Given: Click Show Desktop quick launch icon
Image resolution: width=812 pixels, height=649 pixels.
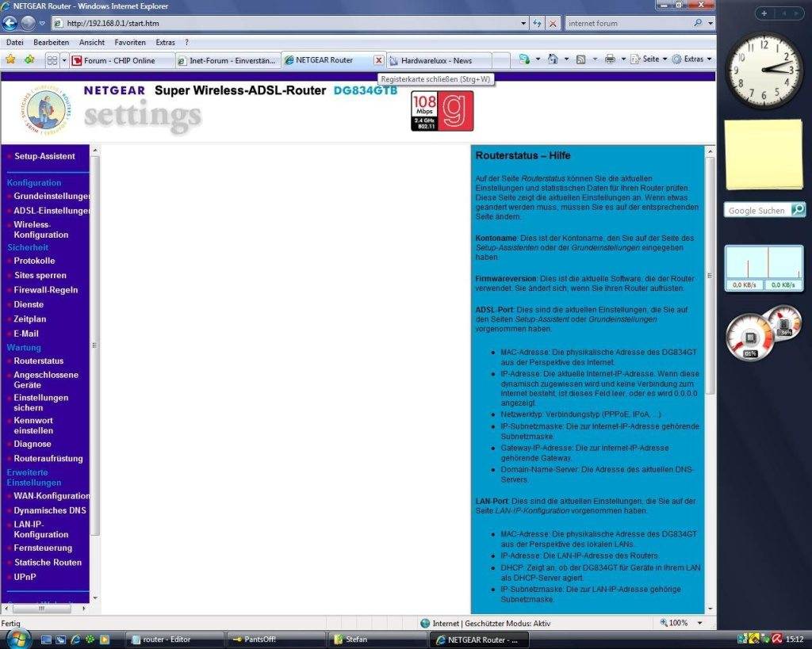Looking at the screenshot, I should pos(46,639).
